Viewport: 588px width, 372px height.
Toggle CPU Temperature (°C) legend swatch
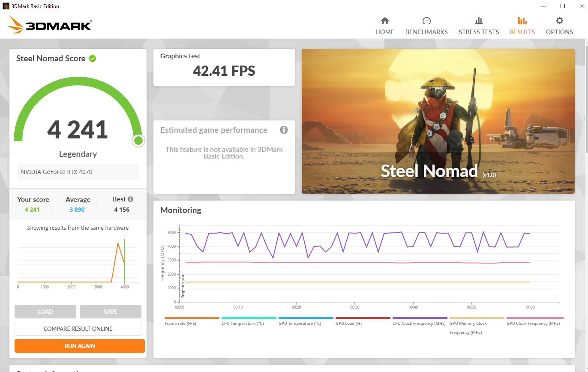pyautogui.click(x=249, y=318)
